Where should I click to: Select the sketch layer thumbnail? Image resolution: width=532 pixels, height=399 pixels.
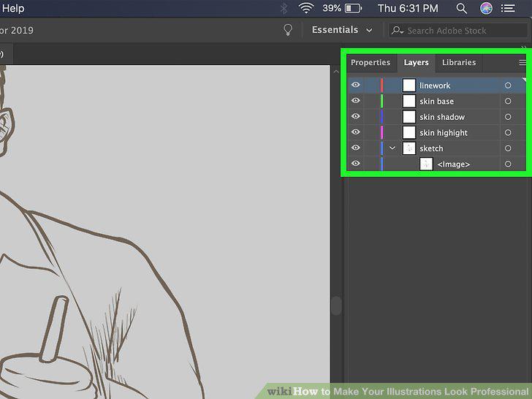click(x=408, y=148)
